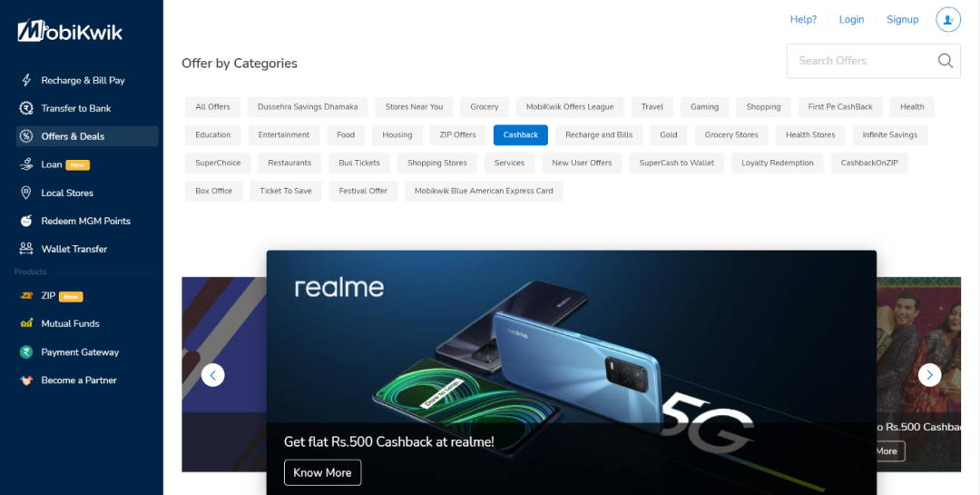Select the Bus Tickets category
The image size is (980, 495).
359,163
